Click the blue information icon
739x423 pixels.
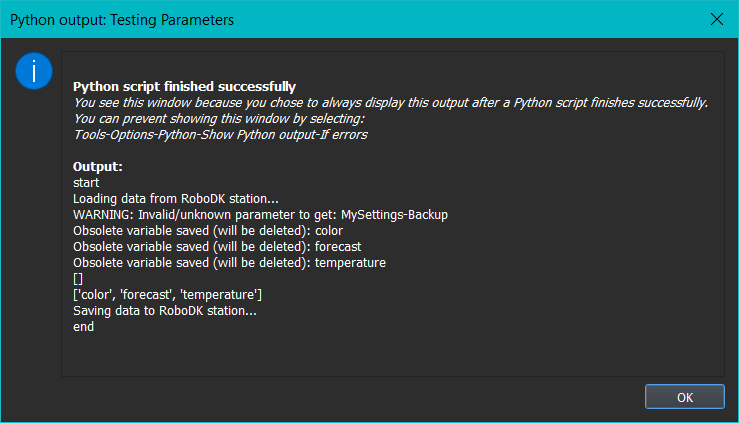pos(33,72)
